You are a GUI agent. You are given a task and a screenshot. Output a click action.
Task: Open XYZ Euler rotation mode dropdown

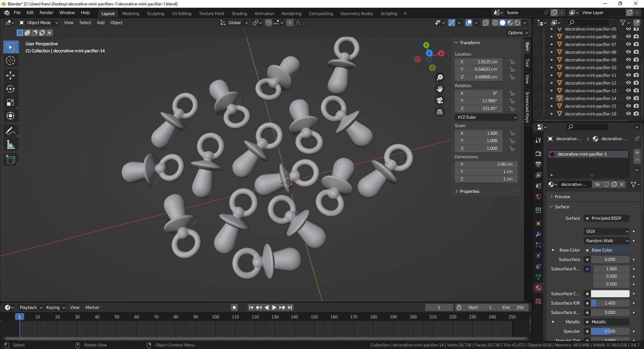point(486,117)
